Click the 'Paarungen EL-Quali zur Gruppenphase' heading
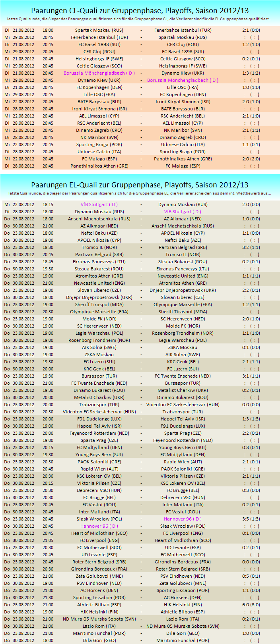The height and width of the screenshot is (644, 280). pos(140,185)
